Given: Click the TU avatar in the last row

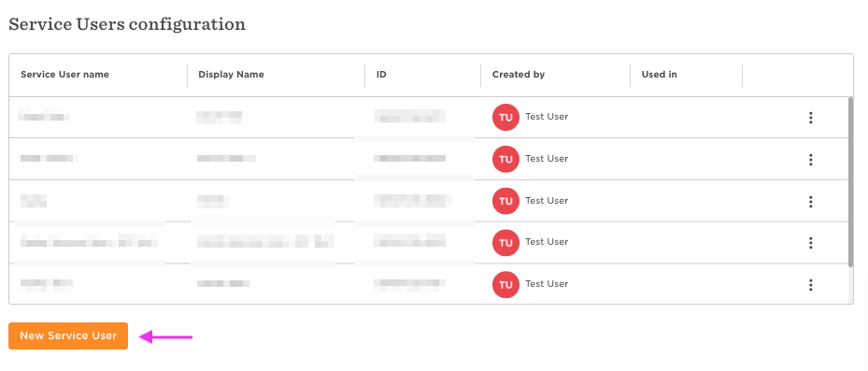Looking at the screenshot, I should [505, 285].
